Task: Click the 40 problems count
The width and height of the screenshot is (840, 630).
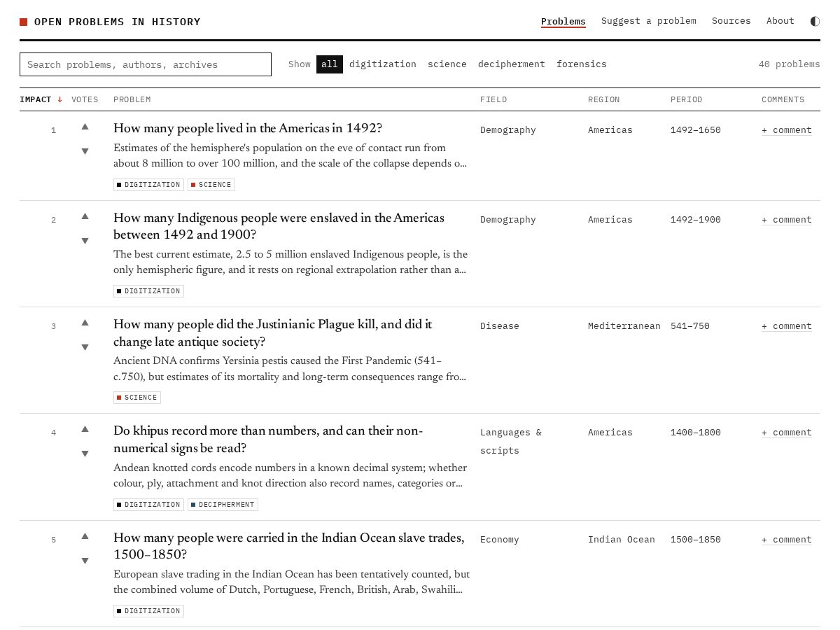Action: 789,64
